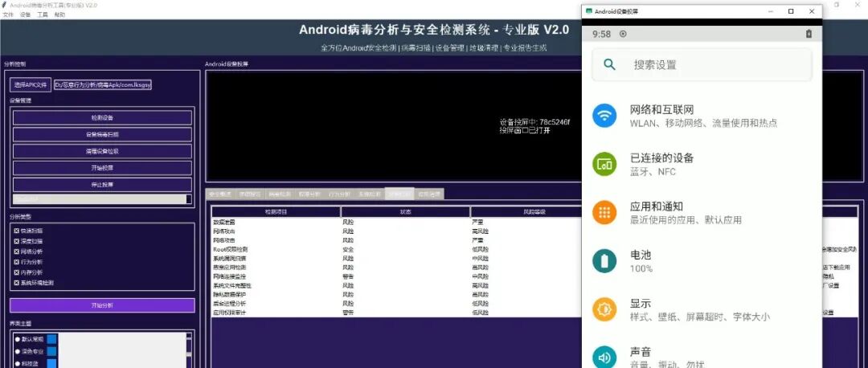This screenshot has width=868, height=368.
Task: Open the 应用管理 tab
Action: (429, 194)
